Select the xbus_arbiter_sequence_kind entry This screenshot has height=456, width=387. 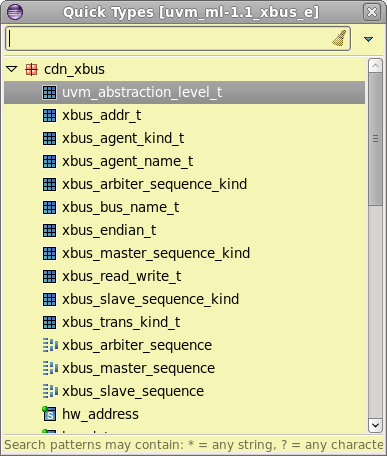click(x=155, y=184)
